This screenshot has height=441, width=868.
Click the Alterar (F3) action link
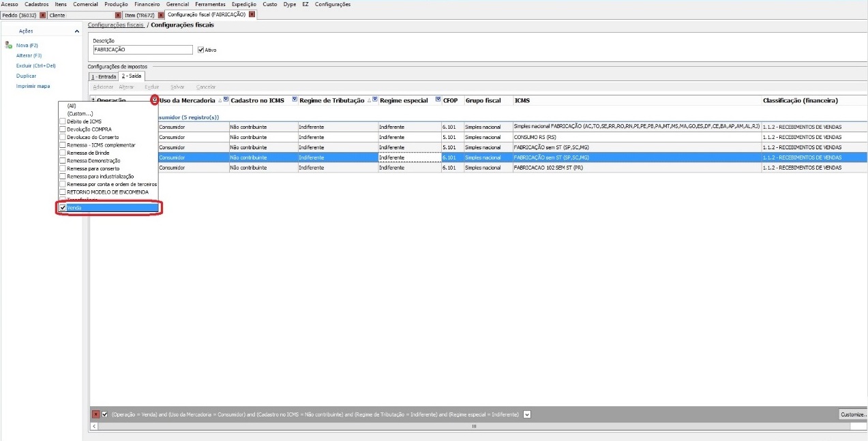(29, 55)
